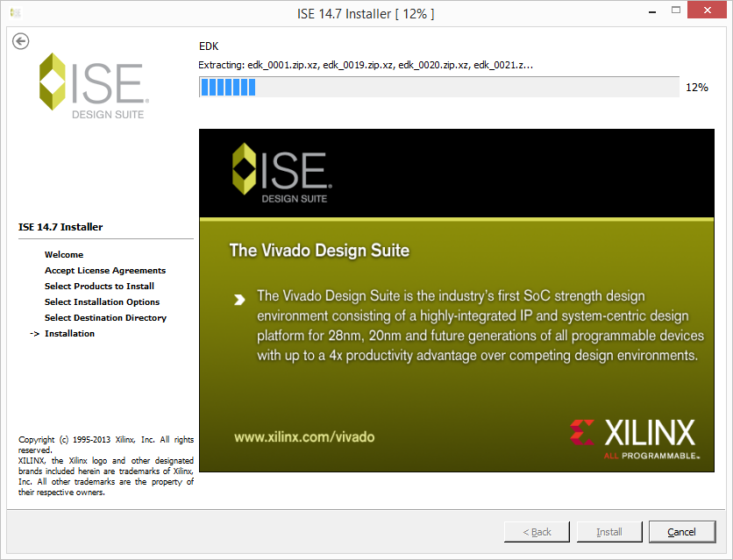The width and height of the screenshot is (733, 560).
Task: Click the circular back arrow icon
Action: point(20,41)
